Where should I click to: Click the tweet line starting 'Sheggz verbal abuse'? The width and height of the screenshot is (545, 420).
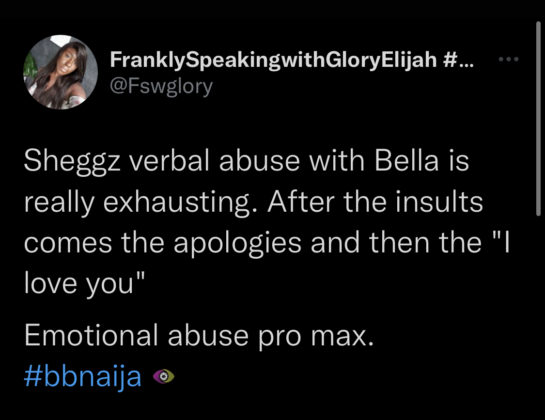[246, 161]
